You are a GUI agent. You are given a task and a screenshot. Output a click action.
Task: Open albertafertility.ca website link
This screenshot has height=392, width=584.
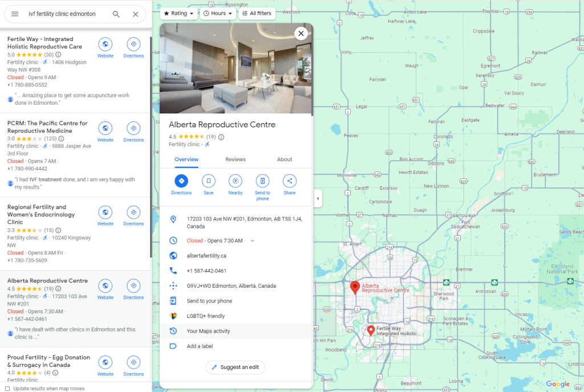click(206, 256)
